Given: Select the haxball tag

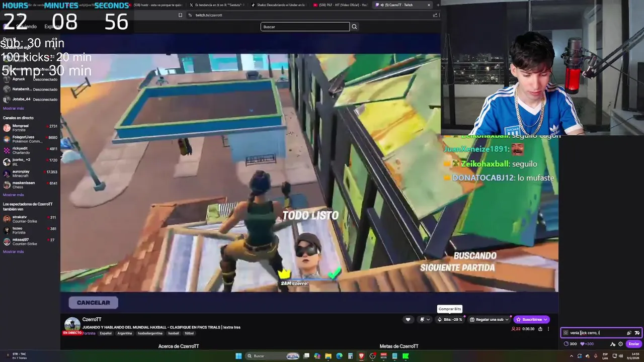Looking at the screenshot, I should click(x=174, y=333).
